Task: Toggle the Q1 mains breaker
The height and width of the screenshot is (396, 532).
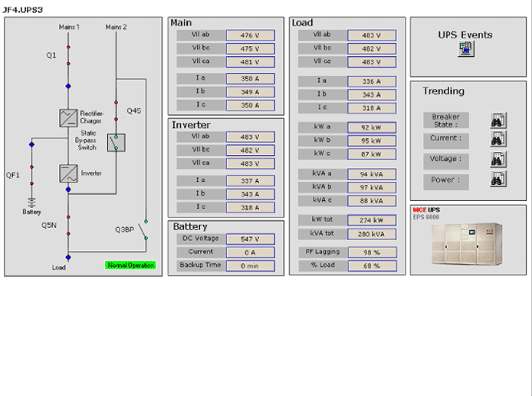Action: [68, 55]
